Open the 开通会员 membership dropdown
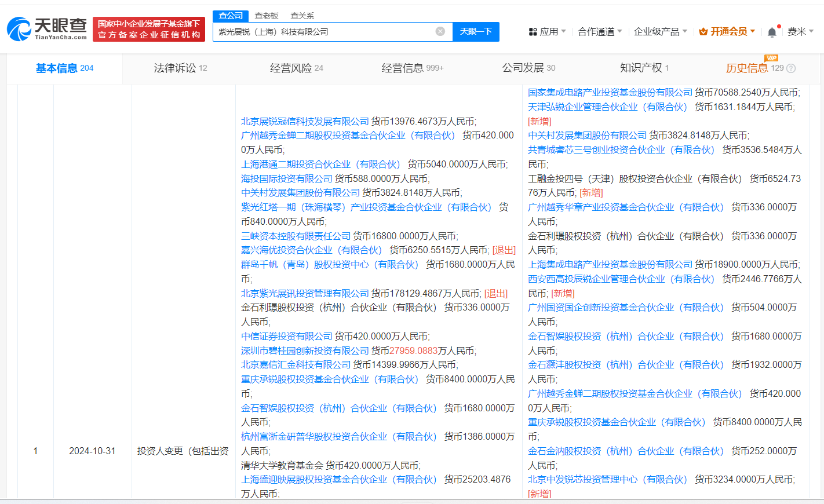This screenshot has height=504, width=824. click(x=727, y=32)
